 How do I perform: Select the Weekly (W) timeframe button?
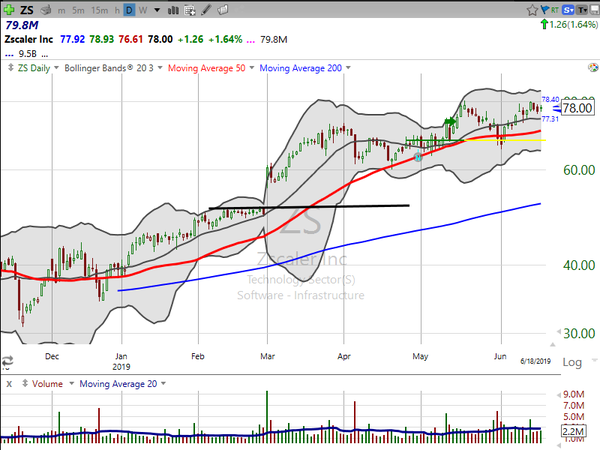click(143, 10)
